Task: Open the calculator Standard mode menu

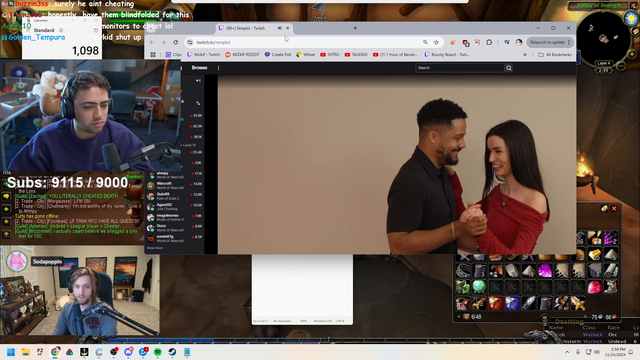Action: coord(28,30)
